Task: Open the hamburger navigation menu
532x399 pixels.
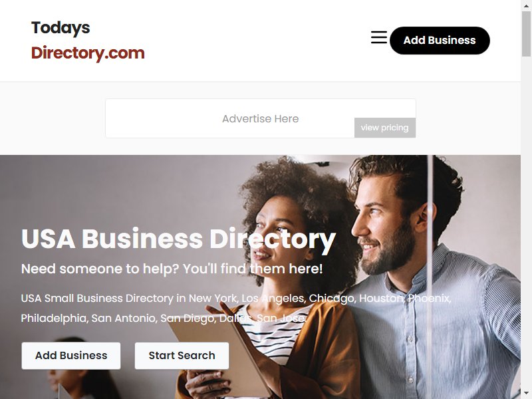Action: pyautogui.click(x=378, y=37)
